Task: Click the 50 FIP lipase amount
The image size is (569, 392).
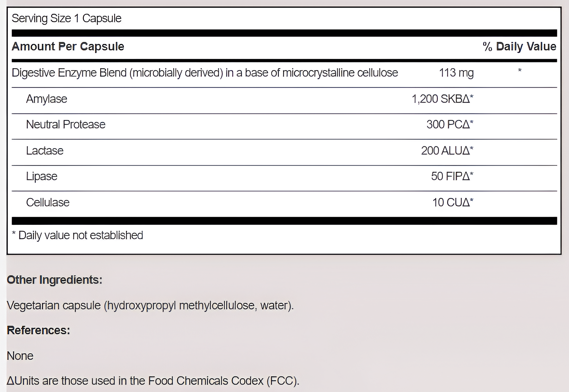Action: click(452, 176)
